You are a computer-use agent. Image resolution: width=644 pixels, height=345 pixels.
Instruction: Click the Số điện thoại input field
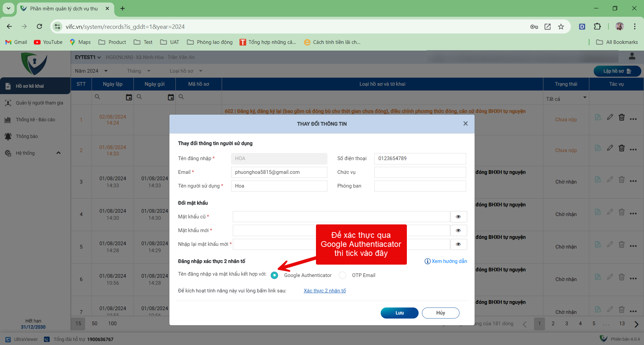pos(420,158)
